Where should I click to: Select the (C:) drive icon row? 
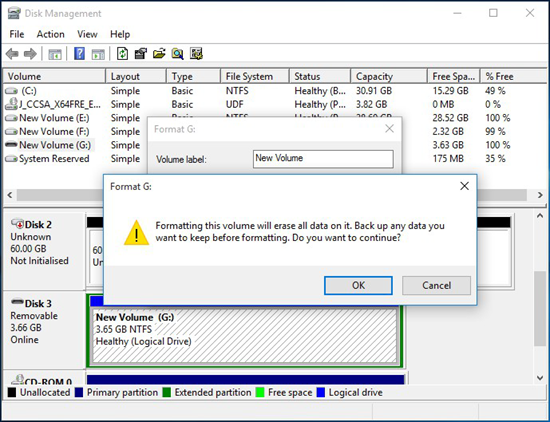pyautogui.click(x=11, y=91)
